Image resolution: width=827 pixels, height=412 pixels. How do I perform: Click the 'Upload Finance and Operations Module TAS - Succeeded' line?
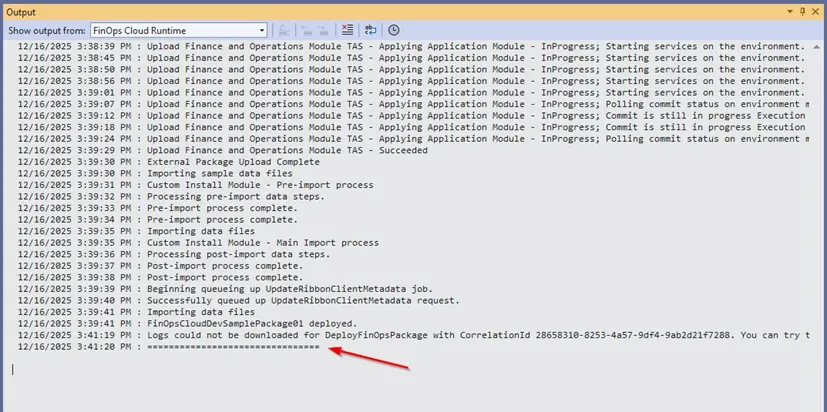tap(223, 150)
